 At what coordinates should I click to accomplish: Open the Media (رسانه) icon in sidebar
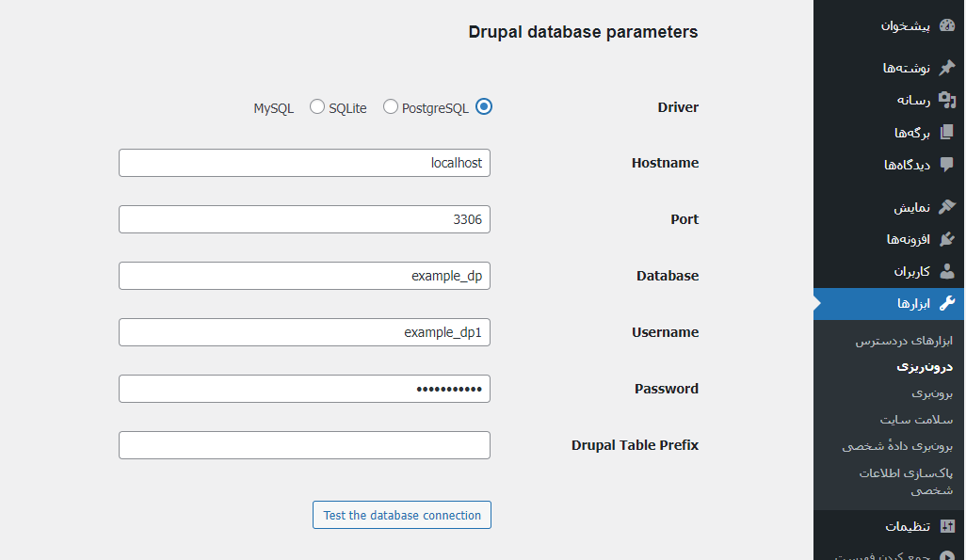click(x=947, y=100)
